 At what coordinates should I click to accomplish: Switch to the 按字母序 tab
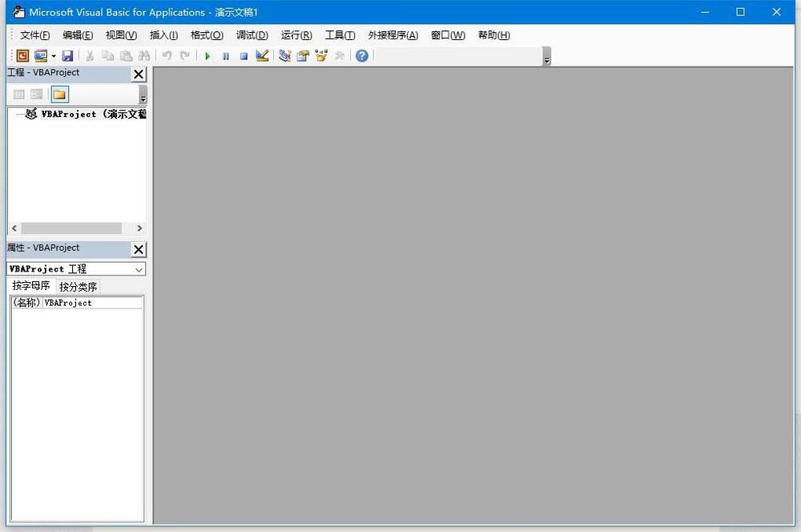pyautogui.click(x=31, y=286)
